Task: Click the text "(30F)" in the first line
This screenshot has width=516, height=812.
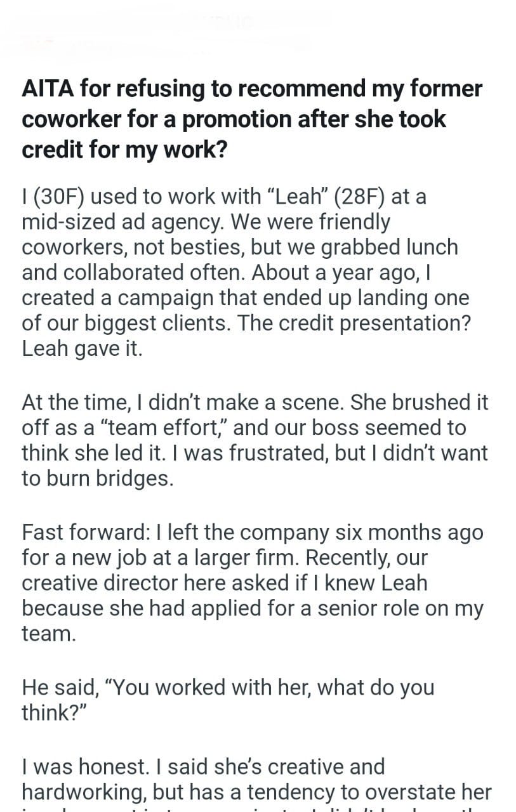Action: (59, 197)
